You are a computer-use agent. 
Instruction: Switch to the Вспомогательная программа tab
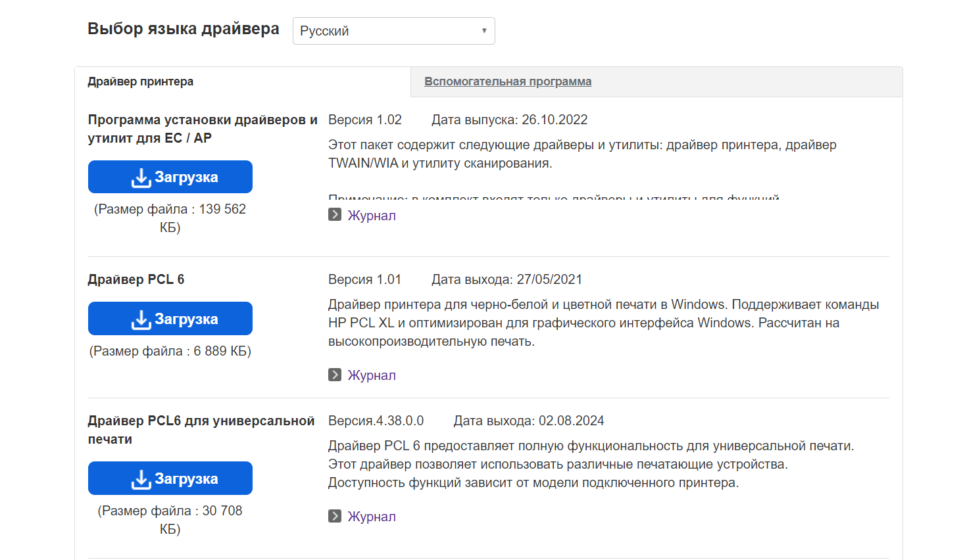tap(508, 82)
